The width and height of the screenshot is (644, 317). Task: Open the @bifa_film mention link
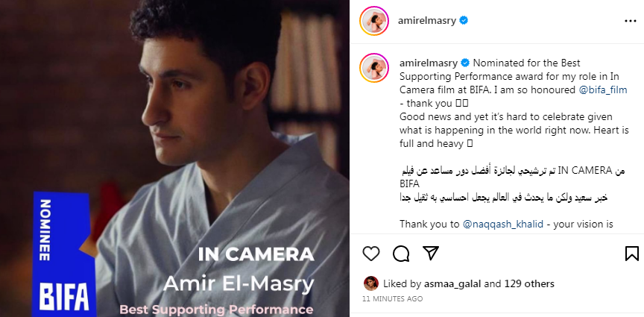click(602, 90)
